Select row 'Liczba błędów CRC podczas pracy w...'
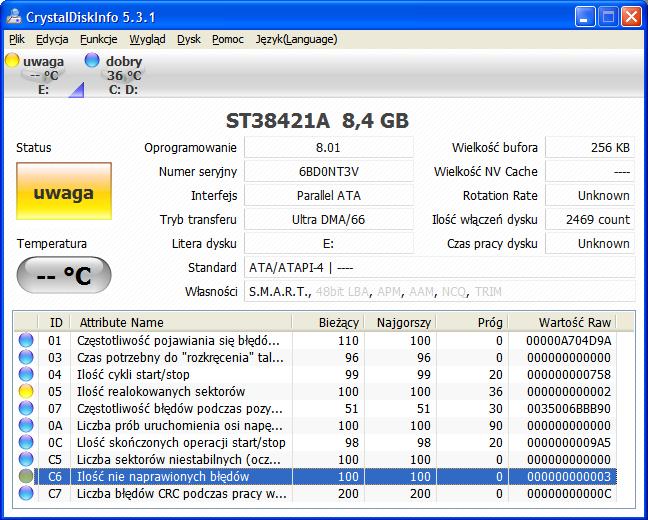Screen dimensions: 648x520 click(x=315, y=493)
